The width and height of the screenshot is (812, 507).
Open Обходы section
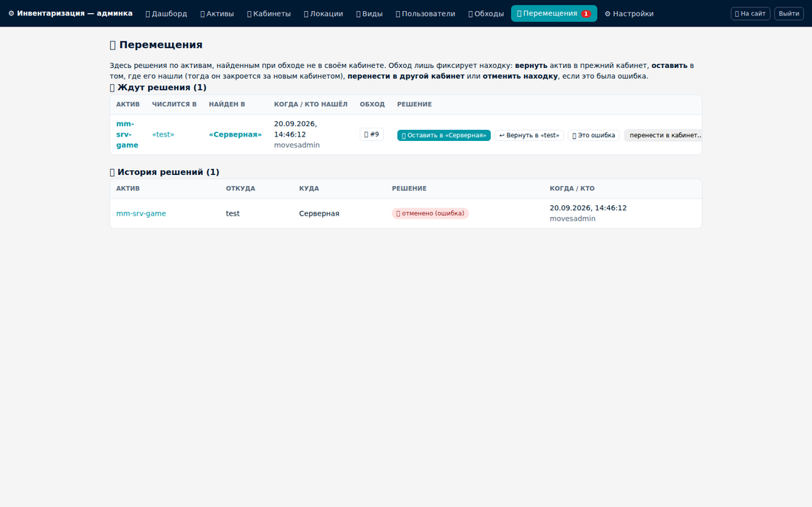click(486, 13)
